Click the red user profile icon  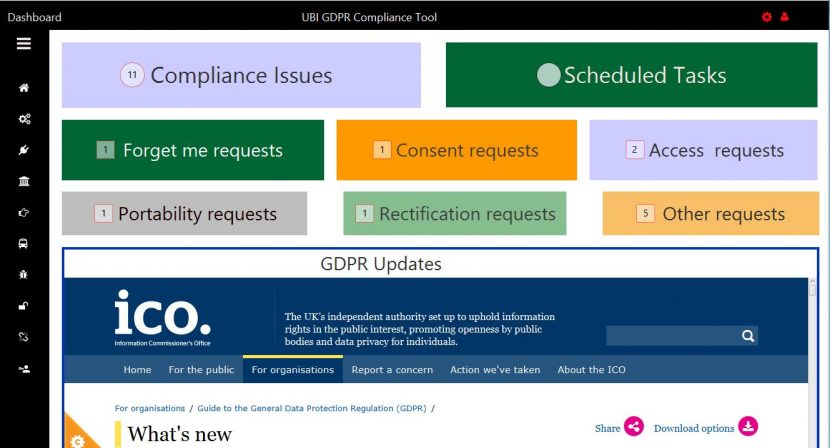click(x=784, y=17)
